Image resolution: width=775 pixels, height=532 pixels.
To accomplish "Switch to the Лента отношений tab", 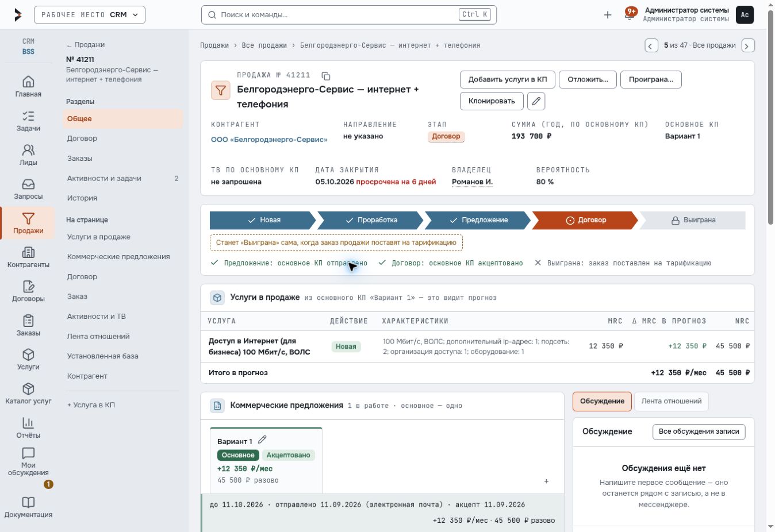I will pyautogui.click(x=672, y=401).
